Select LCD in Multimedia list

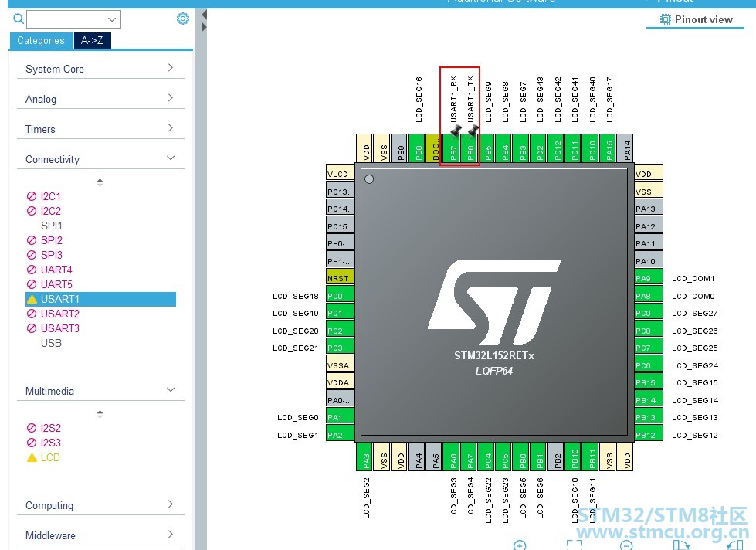click(x=50, y=457)
